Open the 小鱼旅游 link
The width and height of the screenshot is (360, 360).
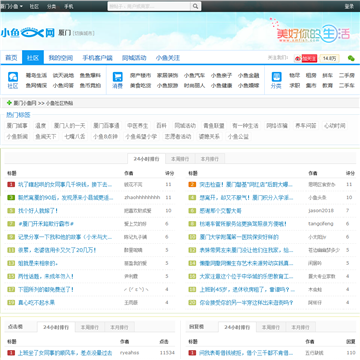[167, 85]
